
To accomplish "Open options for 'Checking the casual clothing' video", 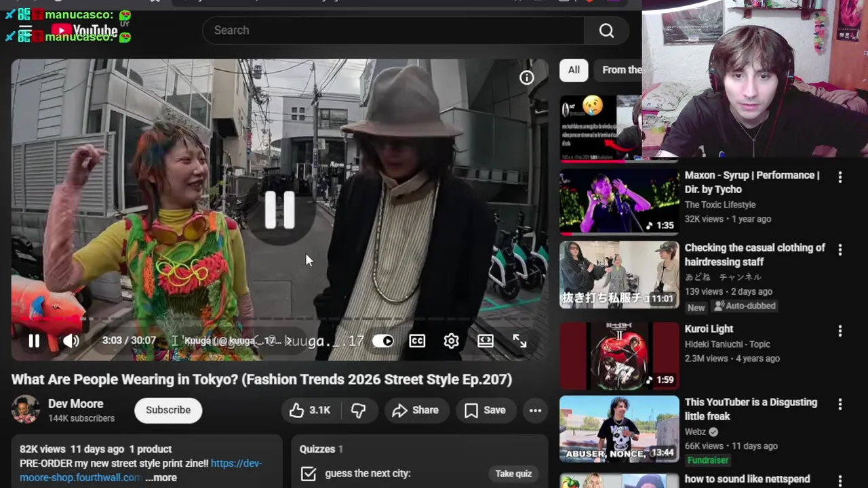I will tap(840, 249).
